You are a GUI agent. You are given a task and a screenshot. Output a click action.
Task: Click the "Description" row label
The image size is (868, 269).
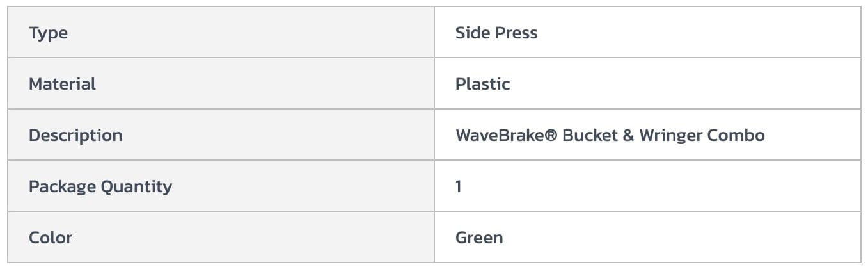point(75,135)
